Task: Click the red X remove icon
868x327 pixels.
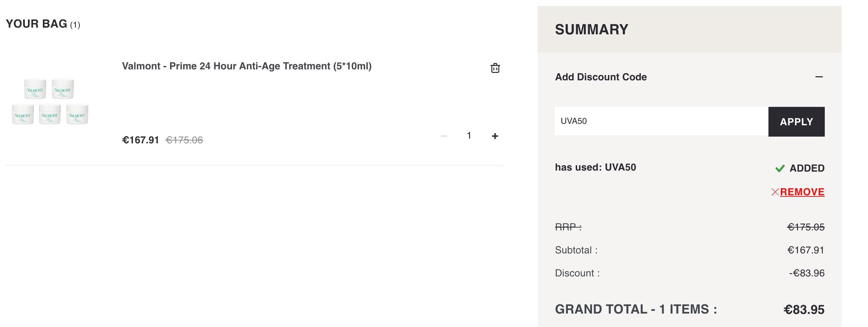Action: tap(775, 192)
